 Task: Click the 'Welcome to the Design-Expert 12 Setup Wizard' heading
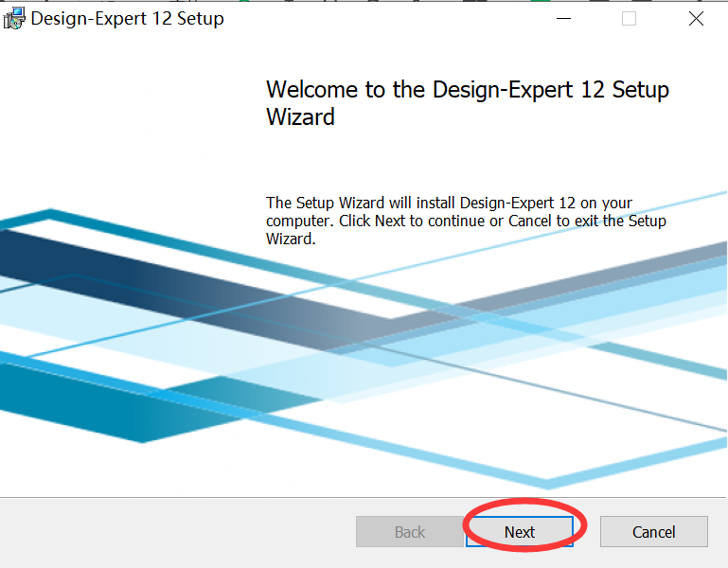coord(467,102)
